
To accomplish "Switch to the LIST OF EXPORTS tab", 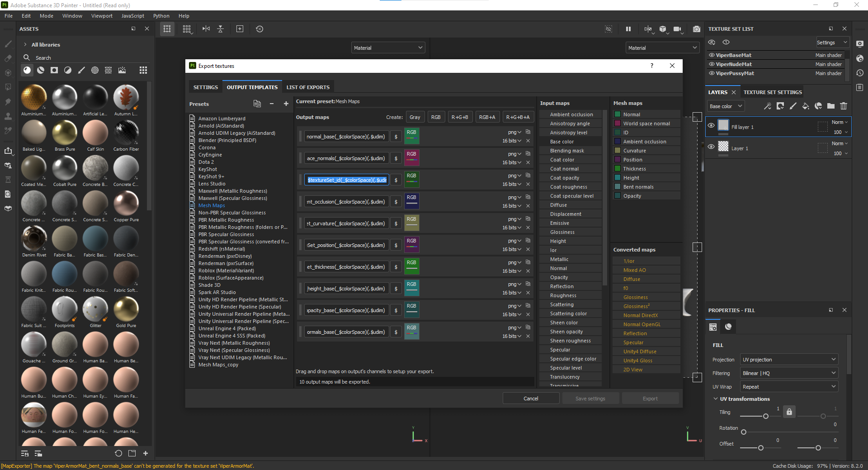I will 308,87.
